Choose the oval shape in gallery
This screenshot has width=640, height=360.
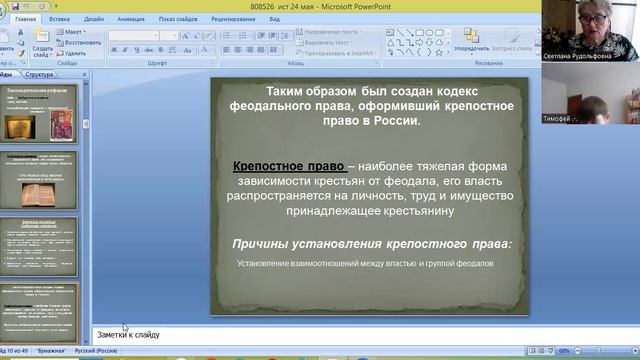click(429, 33)
